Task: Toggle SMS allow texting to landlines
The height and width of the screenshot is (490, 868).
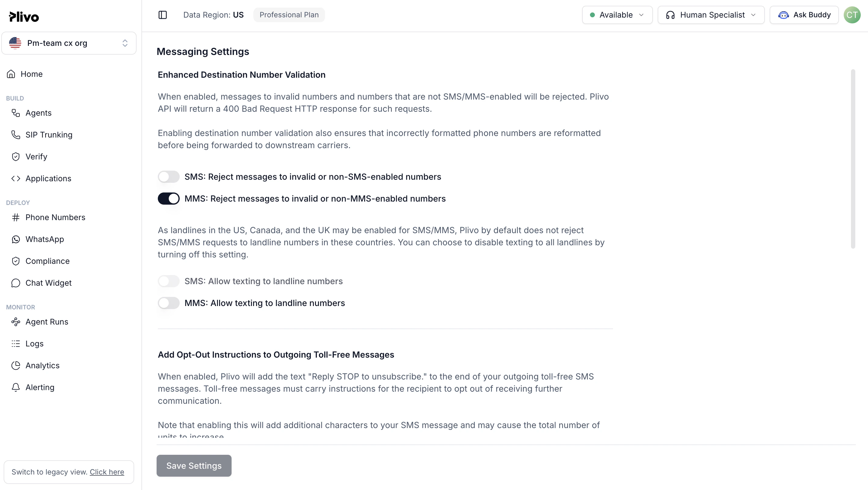Action: tap(168, 281)
